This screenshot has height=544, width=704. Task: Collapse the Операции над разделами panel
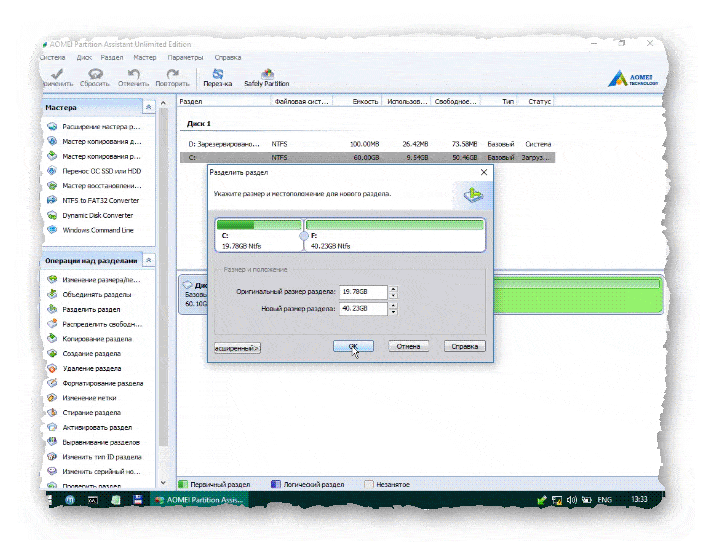pos(148,260)
